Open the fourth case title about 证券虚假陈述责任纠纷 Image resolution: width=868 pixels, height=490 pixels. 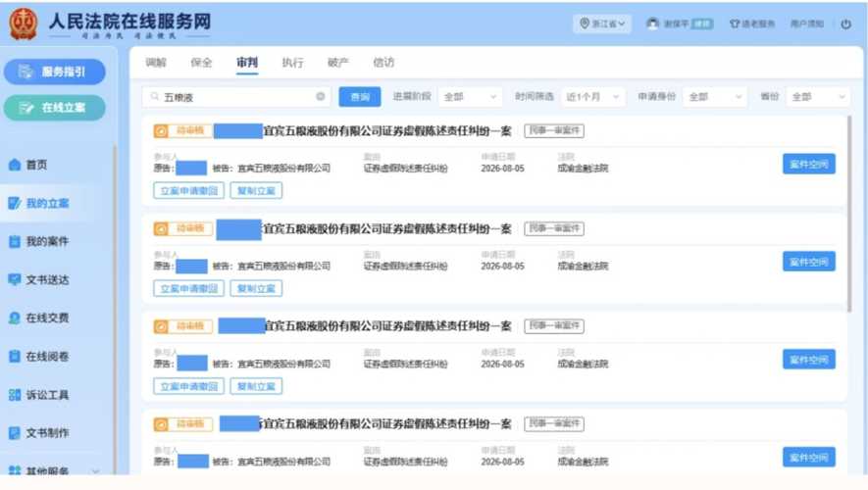point(385,424)
